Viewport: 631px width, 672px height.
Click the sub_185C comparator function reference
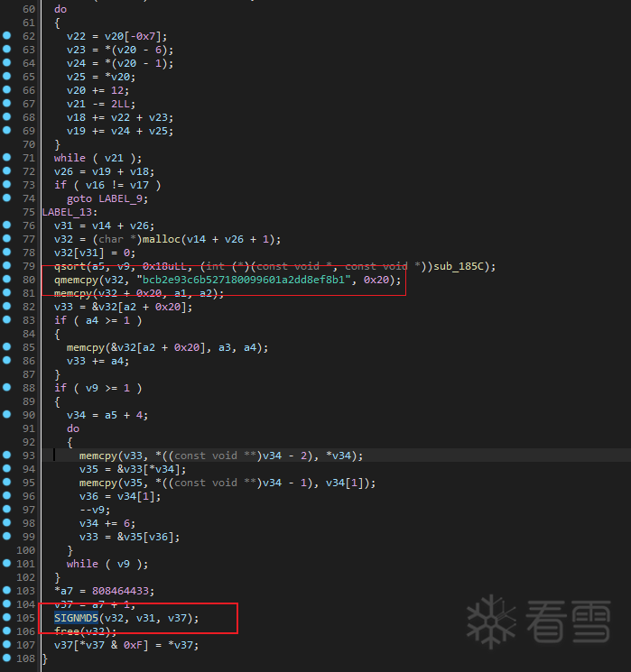click(459, 266)
